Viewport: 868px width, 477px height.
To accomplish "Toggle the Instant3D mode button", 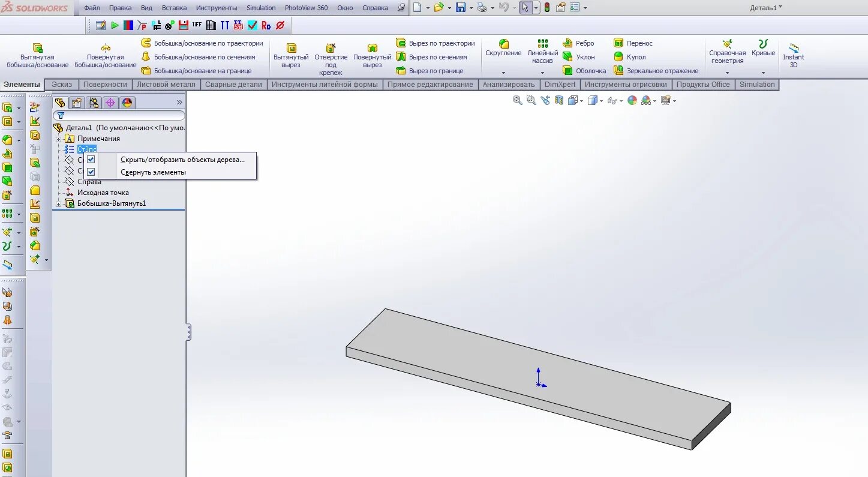I will point(794,53).
